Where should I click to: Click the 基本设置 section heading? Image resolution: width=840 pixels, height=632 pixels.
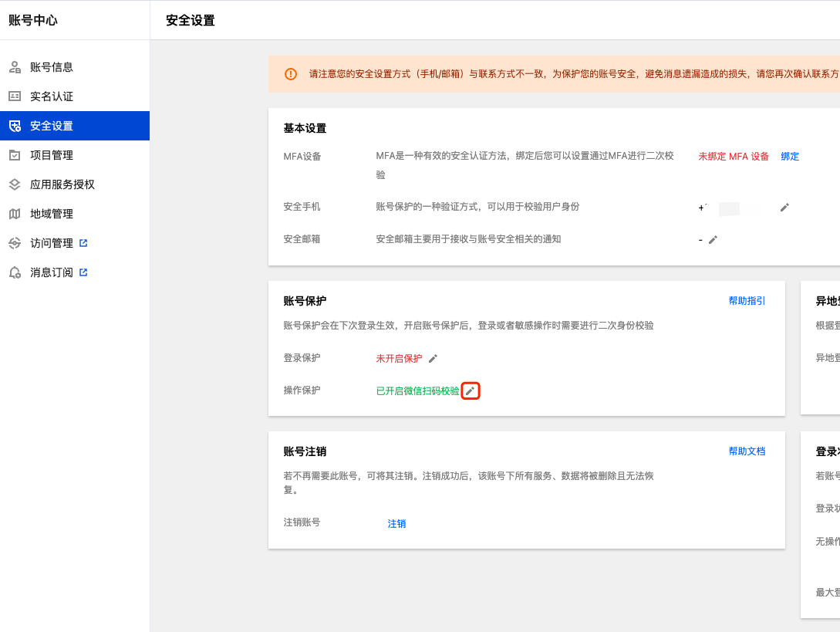[x=305, y=128]
